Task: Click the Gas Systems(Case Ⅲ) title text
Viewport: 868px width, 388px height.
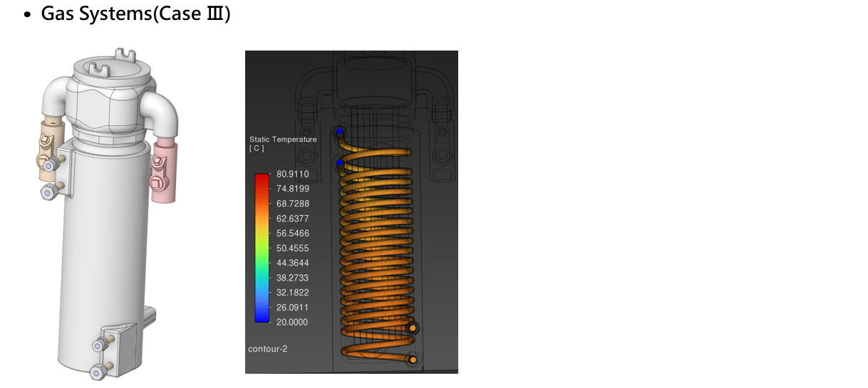Action: coord(135,14)
